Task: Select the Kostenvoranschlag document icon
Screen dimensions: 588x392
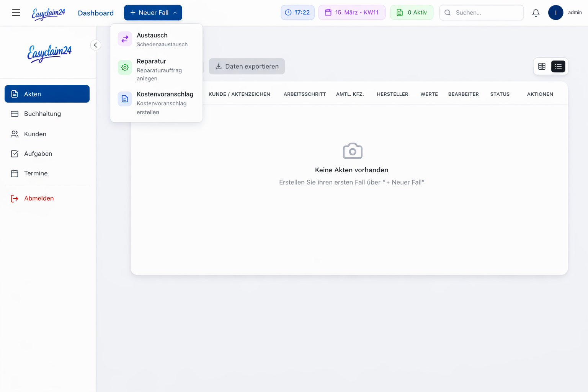Action: pyautogui.click(x=124, y=99)
